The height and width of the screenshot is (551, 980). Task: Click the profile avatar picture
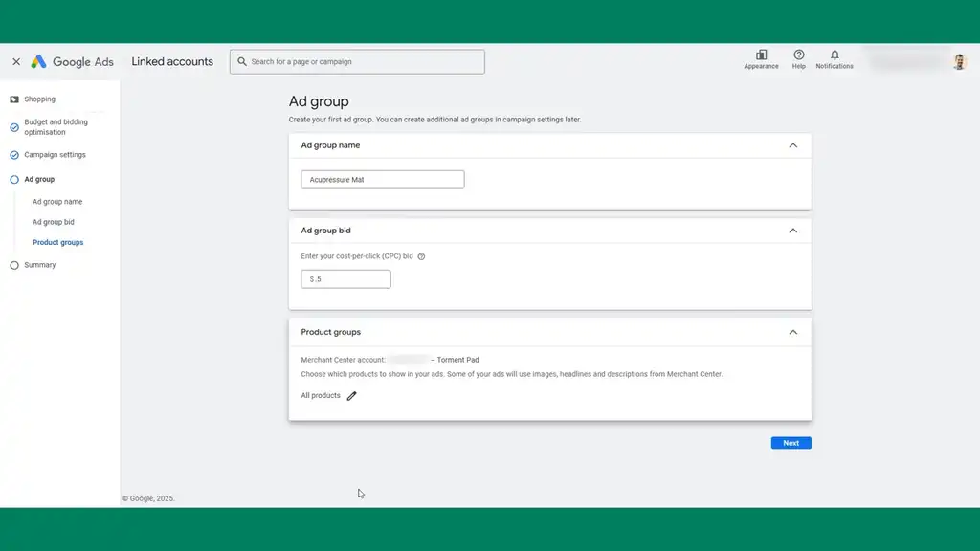click(x=959, y=61)
